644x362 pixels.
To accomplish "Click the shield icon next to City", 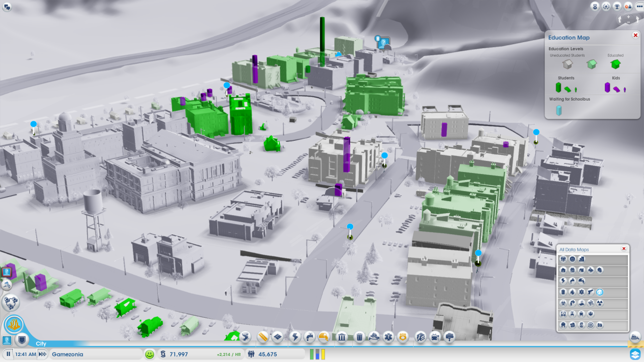I will pyautogui.click(x=22, y=340).
